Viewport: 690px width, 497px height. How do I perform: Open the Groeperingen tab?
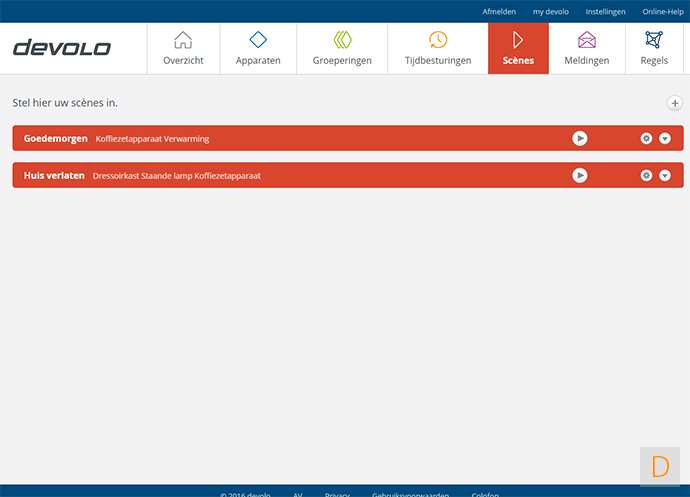click(x=342, y=48)
